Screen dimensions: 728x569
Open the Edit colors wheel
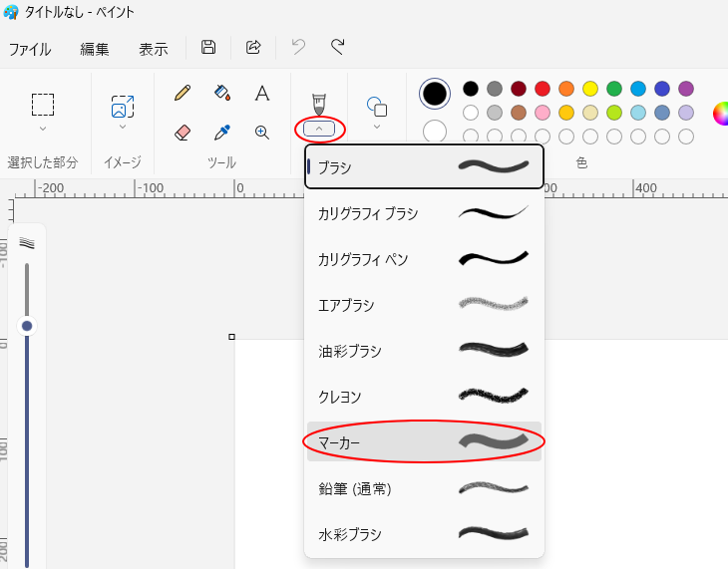(x=721, y=114)
